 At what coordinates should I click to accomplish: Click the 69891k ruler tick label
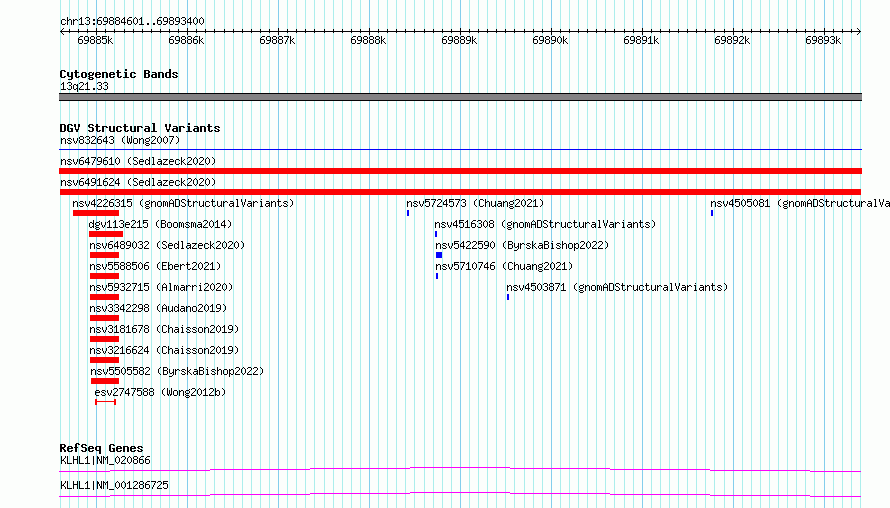click(641, 40)
